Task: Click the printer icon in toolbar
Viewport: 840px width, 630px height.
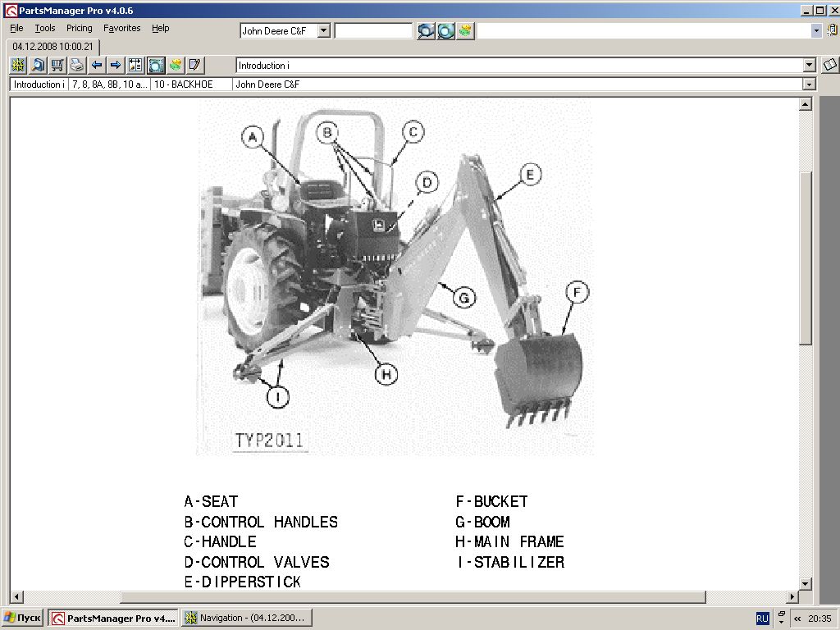Action: 77,66
